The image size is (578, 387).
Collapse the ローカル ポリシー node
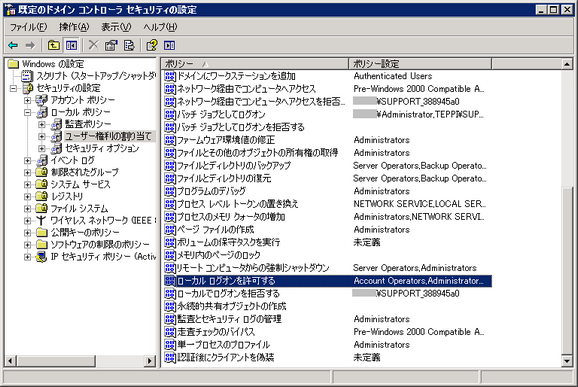tap(27, 112)
